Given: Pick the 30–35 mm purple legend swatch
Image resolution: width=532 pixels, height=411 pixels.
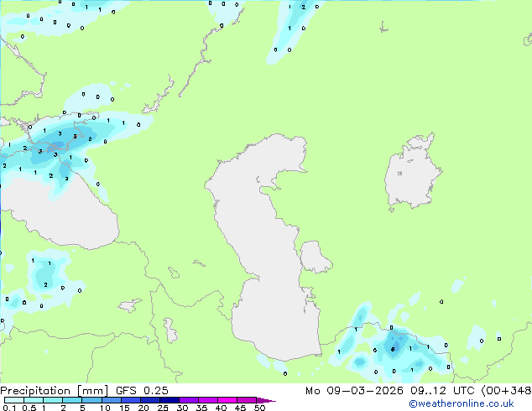Looking at the screenshot, I should (x=188, y=400).
